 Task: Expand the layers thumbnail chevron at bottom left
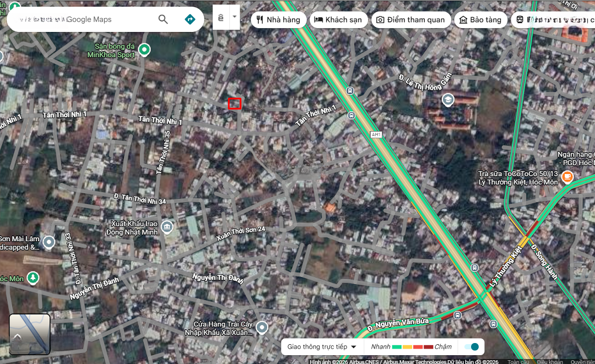coord(18,336)
